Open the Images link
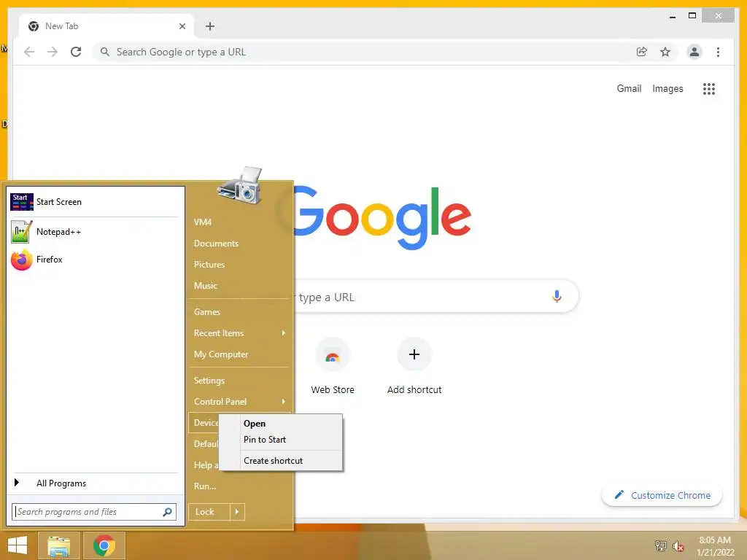 click(667, 88)
